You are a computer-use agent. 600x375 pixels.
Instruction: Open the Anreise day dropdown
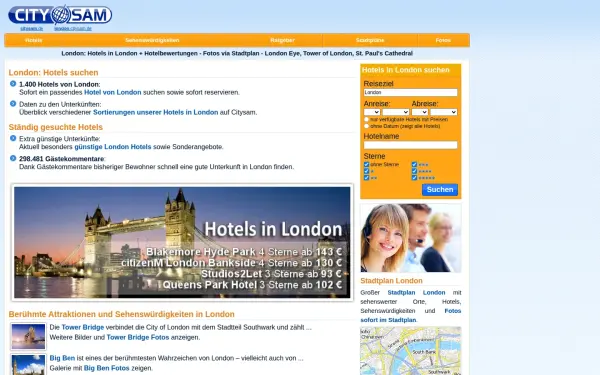point(372,112)
